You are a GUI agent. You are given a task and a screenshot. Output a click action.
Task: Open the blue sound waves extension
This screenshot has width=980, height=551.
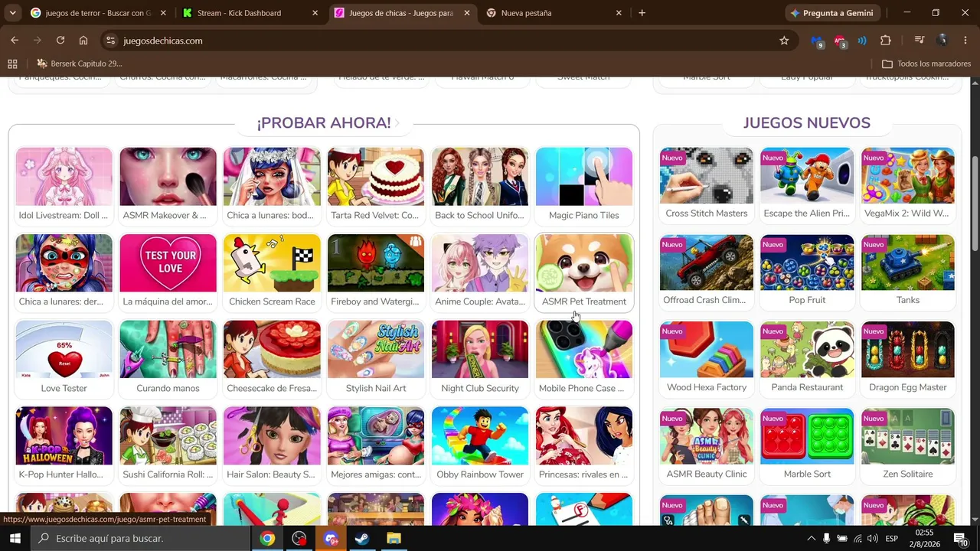click(862, 41)
